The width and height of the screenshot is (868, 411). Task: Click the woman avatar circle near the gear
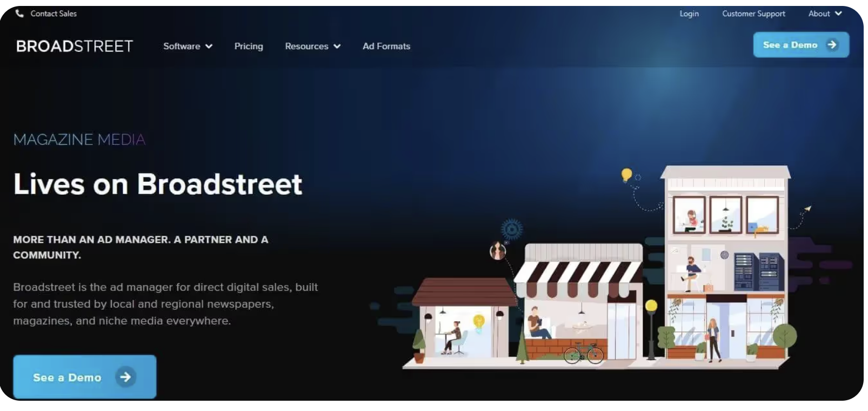498,251
